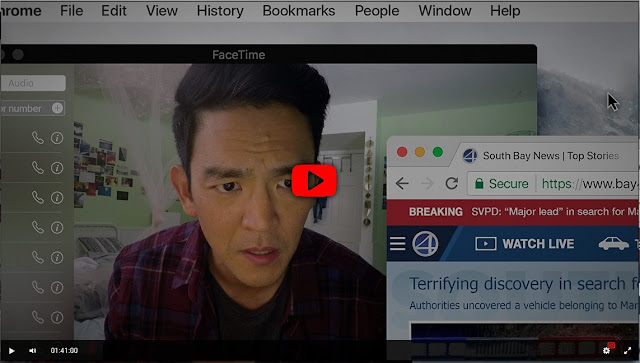Open the View menu

coord(162,11)
